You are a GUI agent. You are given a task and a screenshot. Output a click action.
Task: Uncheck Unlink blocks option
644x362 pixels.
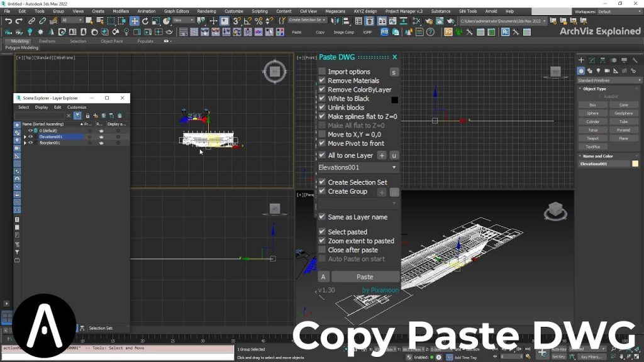(322, 107)
